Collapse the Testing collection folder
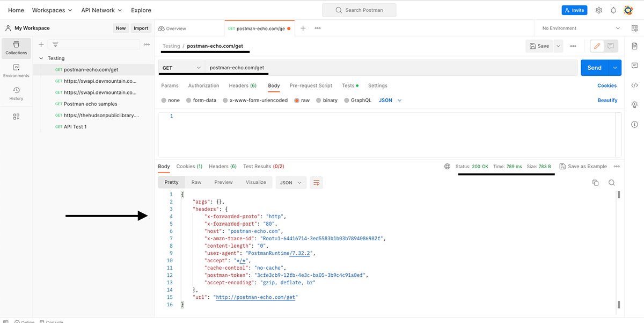This screenshot has height=323, width=644. pos(41,58)
